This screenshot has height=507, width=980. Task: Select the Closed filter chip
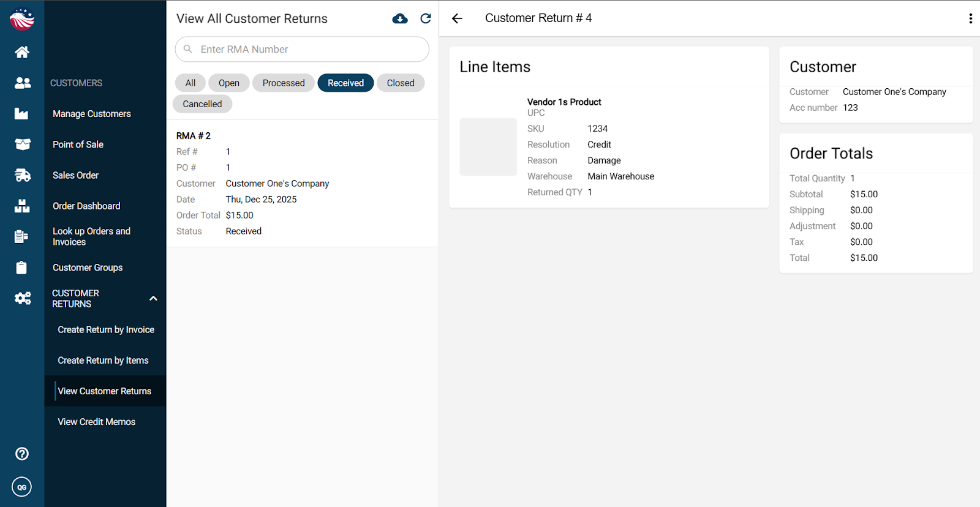pyautogui.click(x=400, y=83)
